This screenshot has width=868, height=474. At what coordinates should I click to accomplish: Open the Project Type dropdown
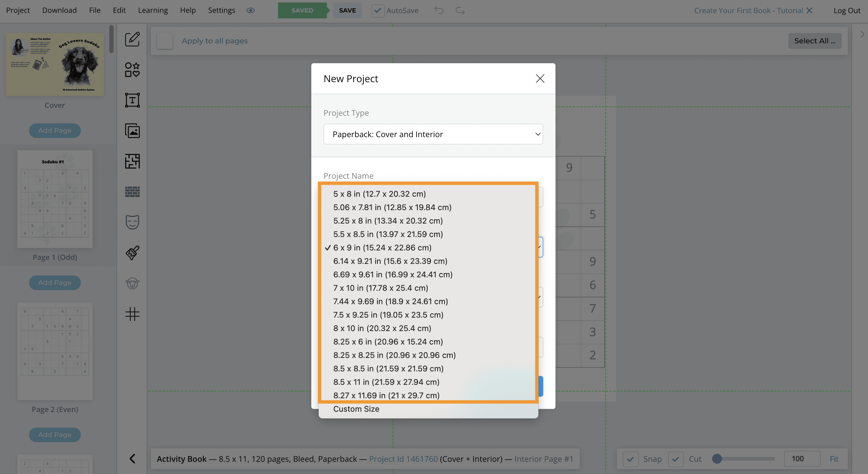point(433,134)
